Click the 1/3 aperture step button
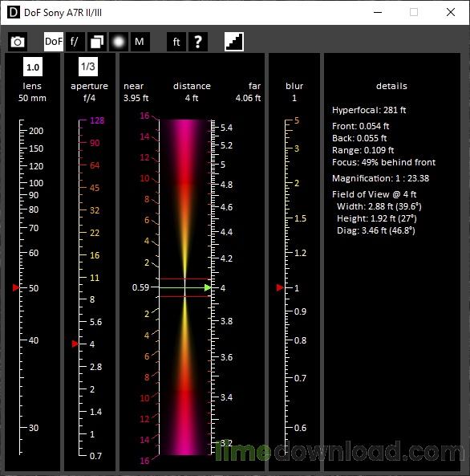This screenshot has height=476, width=470. coord(88,67)
